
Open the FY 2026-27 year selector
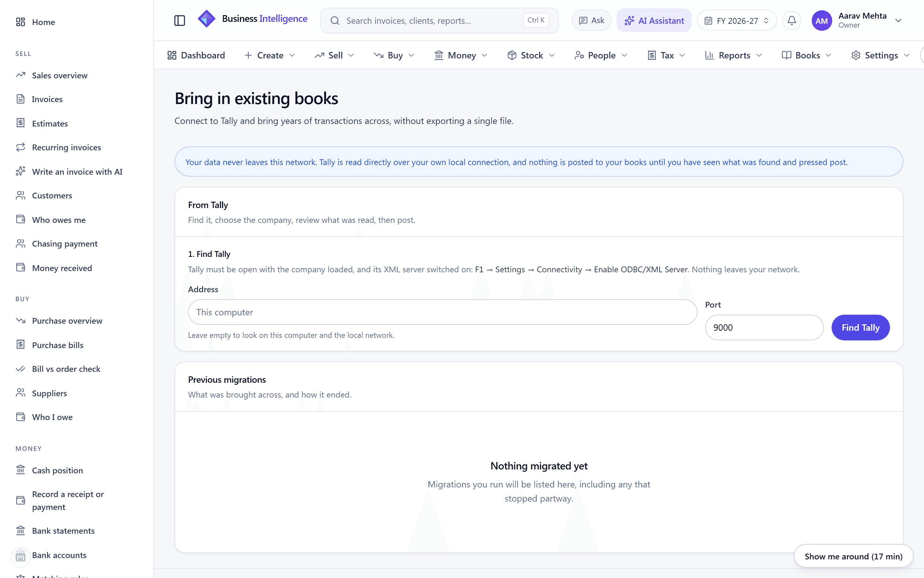(x=737, y=21)
